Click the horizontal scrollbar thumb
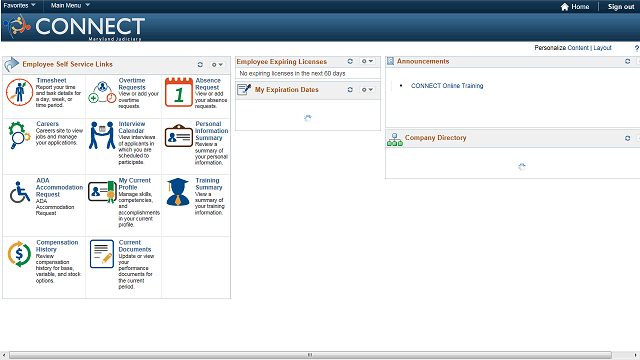 tap(310, 355)
